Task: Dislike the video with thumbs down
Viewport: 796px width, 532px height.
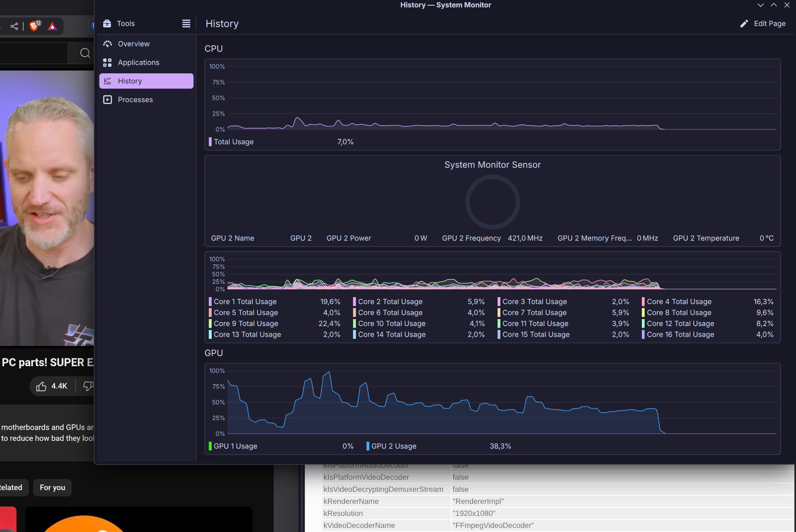Action: point(88,386)
